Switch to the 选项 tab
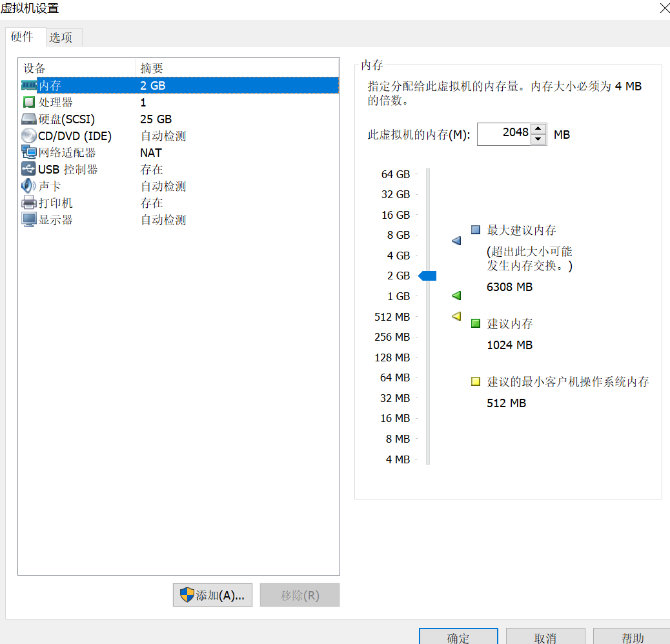The image size is (670, 644). point(63,37)
